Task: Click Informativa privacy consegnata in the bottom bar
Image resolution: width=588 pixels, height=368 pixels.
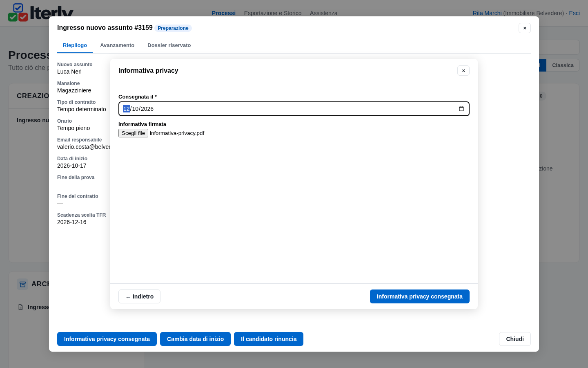Action: pos(107,339)
